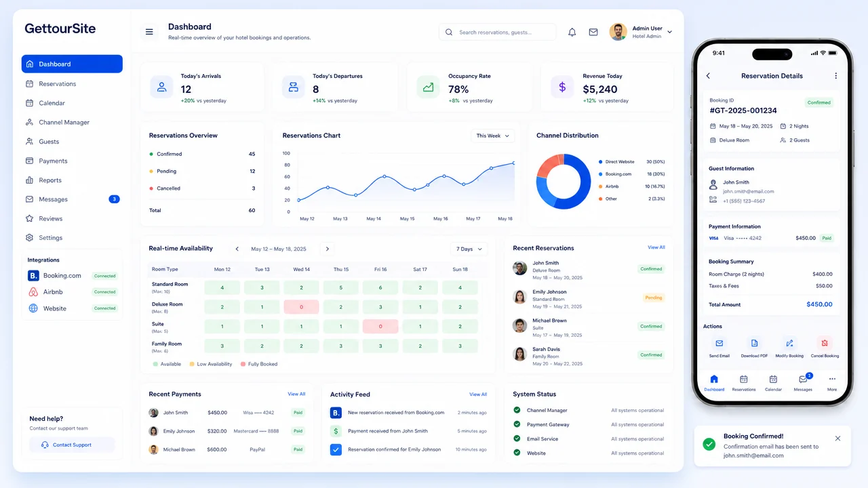Tap the phone's three-dot options icon

point(835,76)
